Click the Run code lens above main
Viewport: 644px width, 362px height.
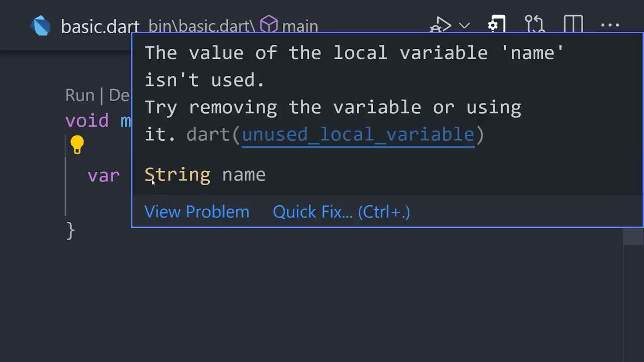79,95
